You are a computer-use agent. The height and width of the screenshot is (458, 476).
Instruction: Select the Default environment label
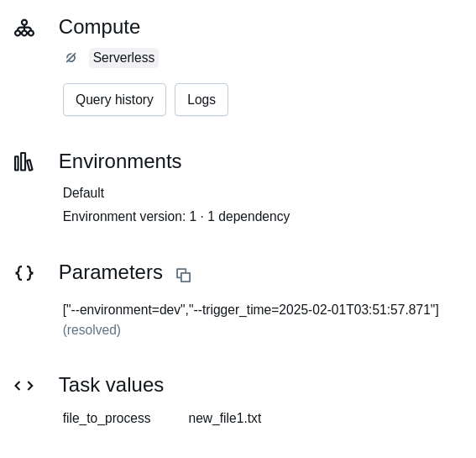(x=83, y=193)
